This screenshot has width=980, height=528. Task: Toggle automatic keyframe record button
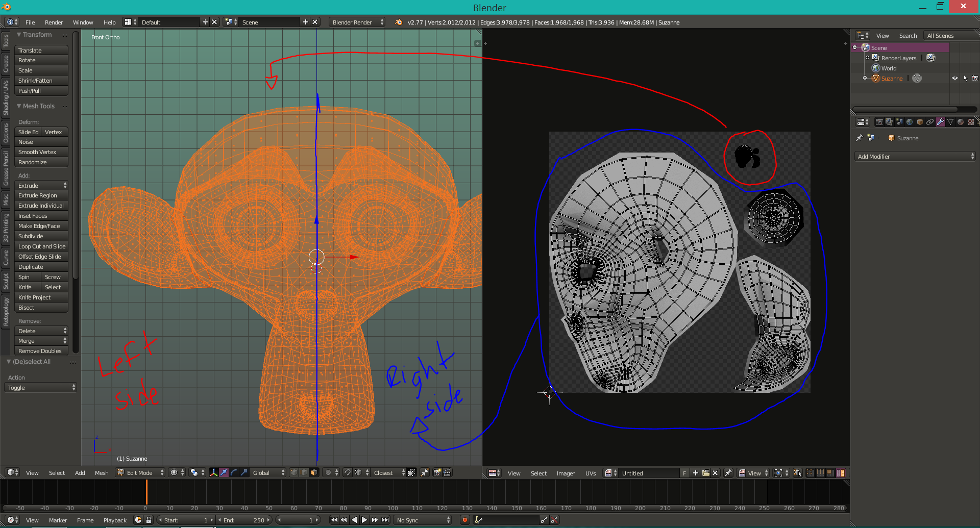coord(464,520)
